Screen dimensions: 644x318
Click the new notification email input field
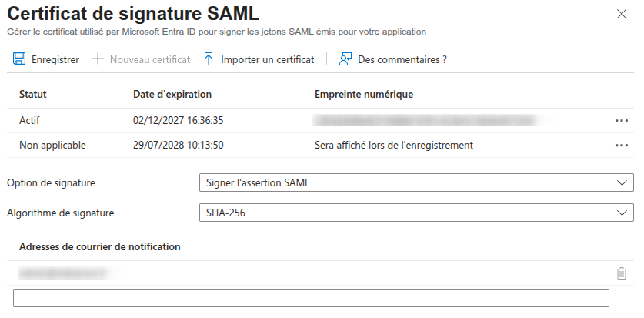311,298
